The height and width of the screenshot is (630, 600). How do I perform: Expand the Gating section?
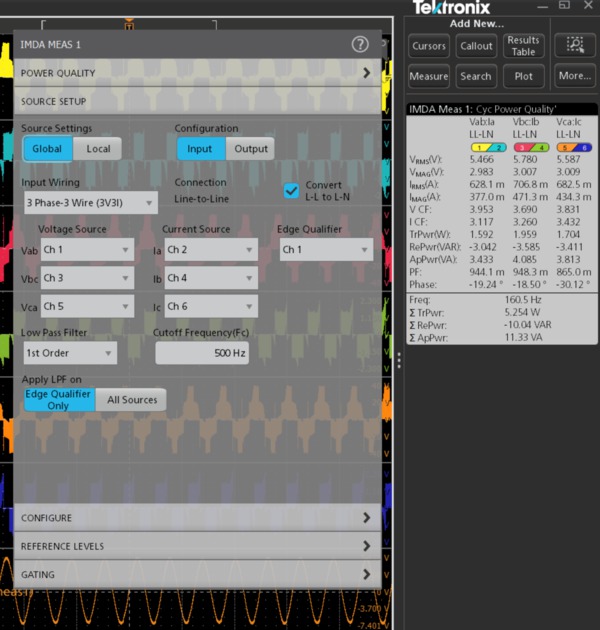[x=198, y=575]
